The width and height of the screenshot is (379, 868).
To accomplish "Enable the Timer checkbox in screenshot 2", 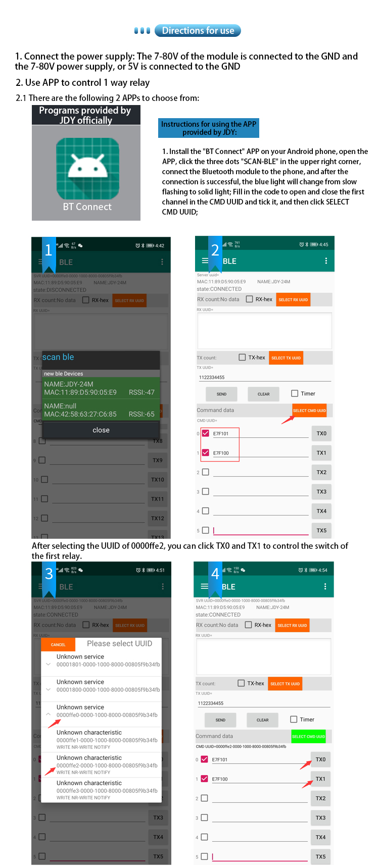I will click(x=295, y=393).
